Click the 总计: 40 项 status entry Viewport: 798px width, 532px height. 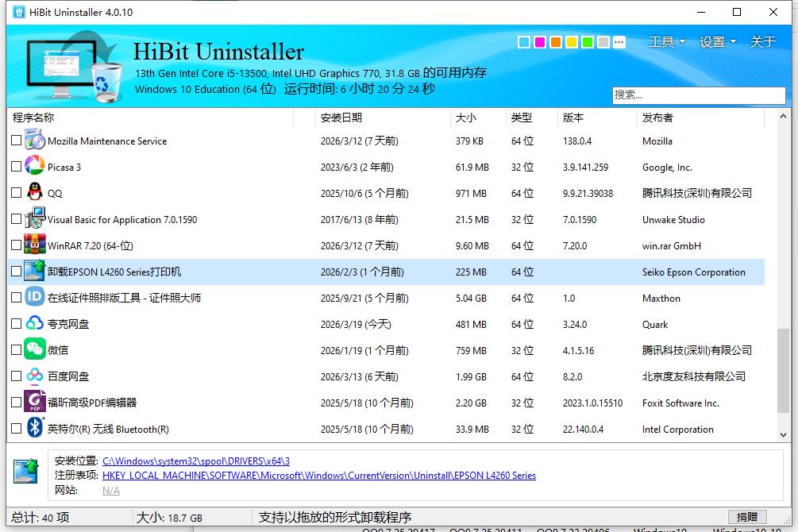click(x=40, y=518)
